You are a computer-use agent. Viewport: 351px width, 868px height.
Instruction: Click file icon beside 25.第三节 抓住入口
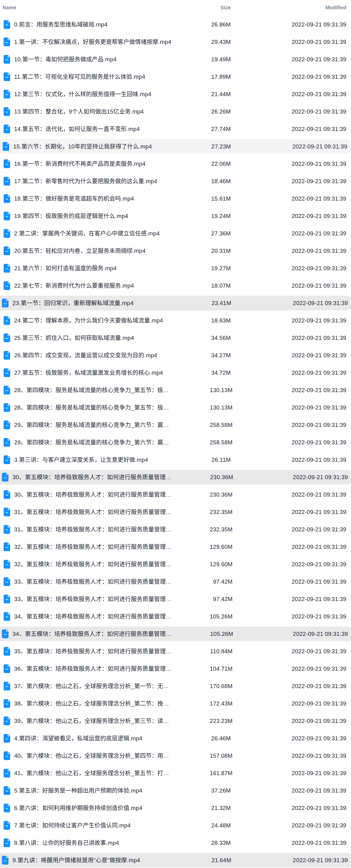click(x=7, y=338)
